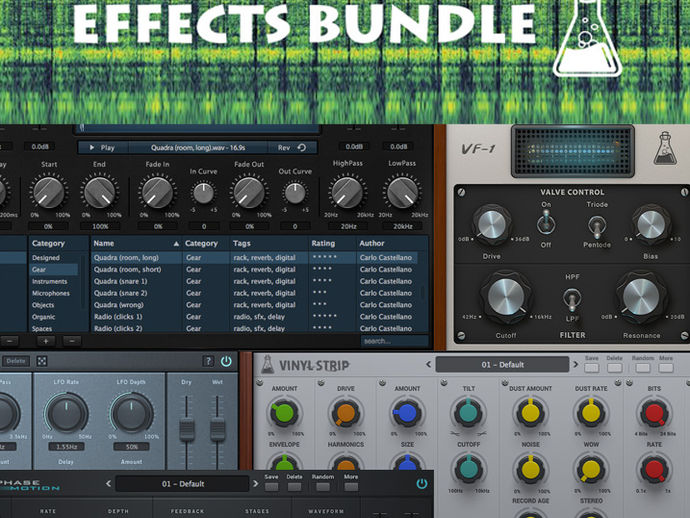Screen dimensions: 690x518
Task: Click the HighPass knob
Action: point(347,192)
